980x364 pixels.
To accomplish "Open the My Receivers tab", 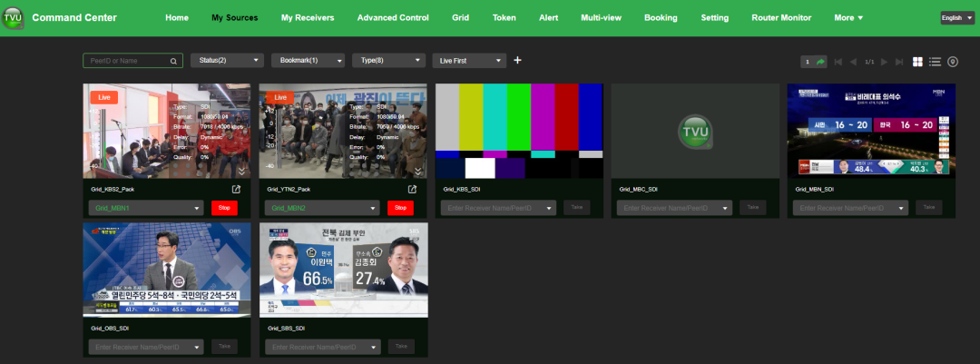I will click(x=308, y=18).
